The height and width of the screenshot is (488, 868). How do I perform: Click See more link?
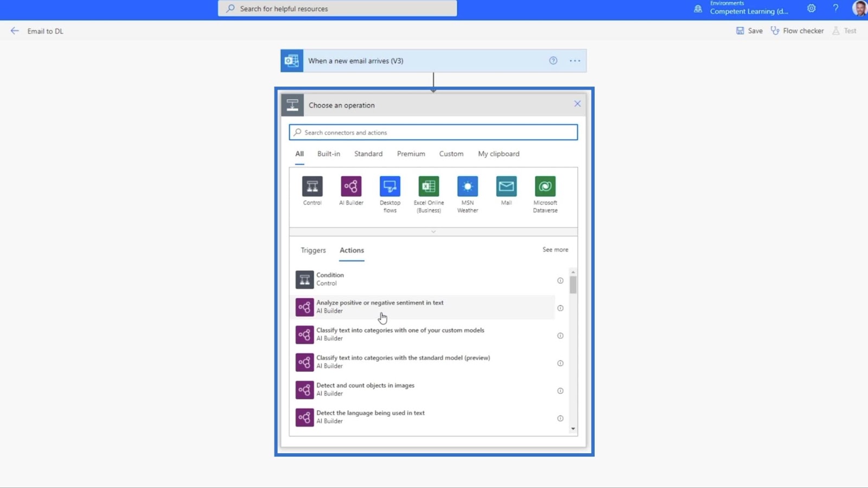click(556, 250)
